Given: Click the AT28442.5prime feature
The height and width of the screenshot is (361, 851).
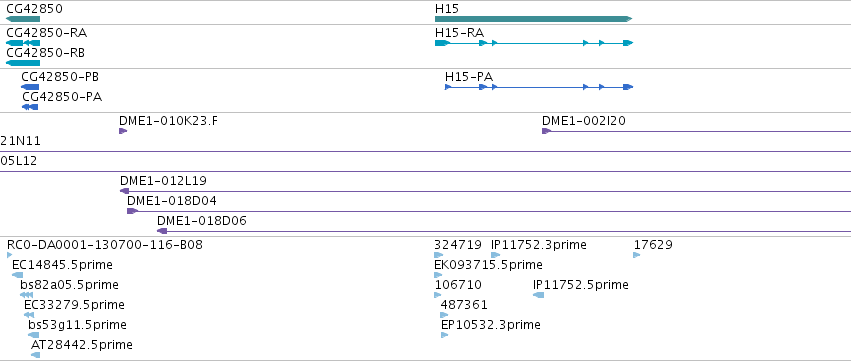Looking at the screenshot, I should coord(35,355).
